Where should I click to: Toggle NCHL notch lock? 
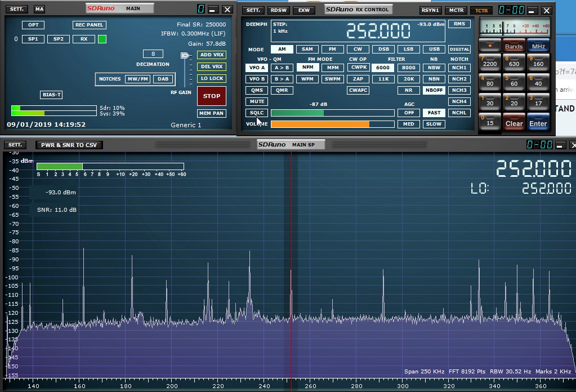tap(459, 113)
